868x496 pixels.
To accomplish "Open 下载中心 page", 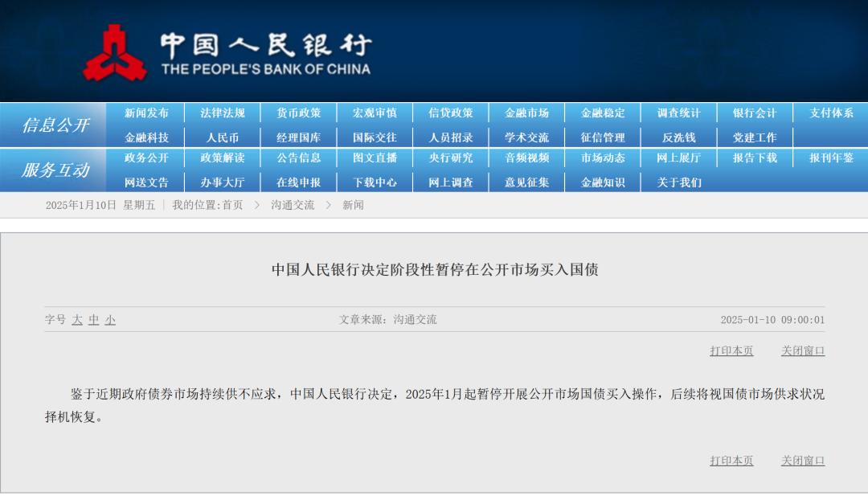I will click(375, 182).
